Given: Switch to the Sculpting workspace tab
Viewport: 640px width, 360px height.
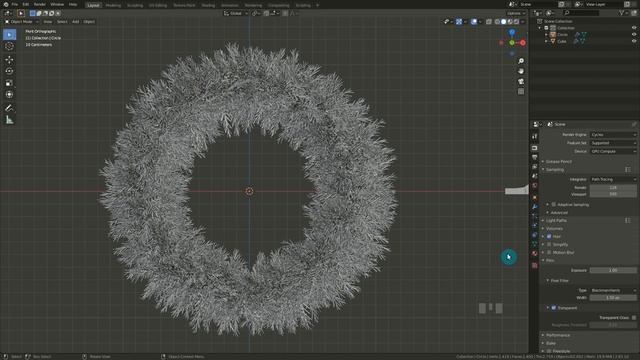Looking at the screenshot, I should point(135,5).
